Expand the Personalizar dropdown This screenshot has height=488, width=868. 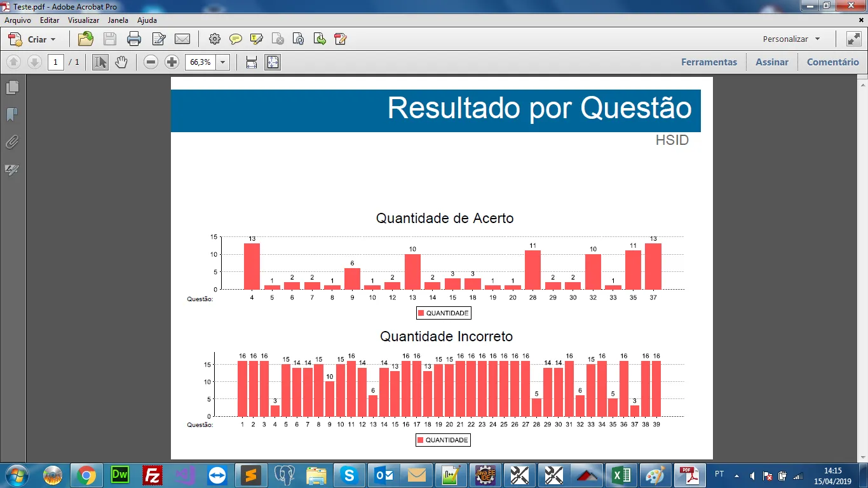[x=792, y=39]
